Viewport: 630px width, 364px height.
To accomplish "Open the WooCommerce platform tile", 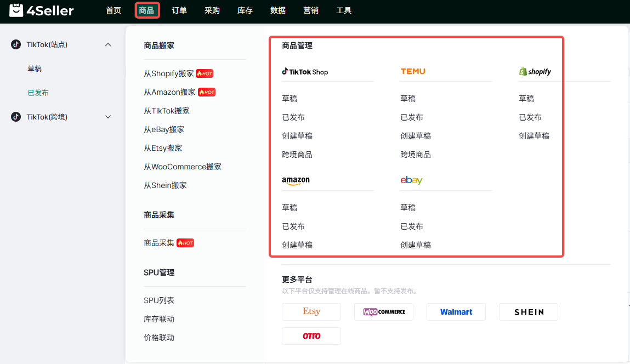I will coord(383,312).
